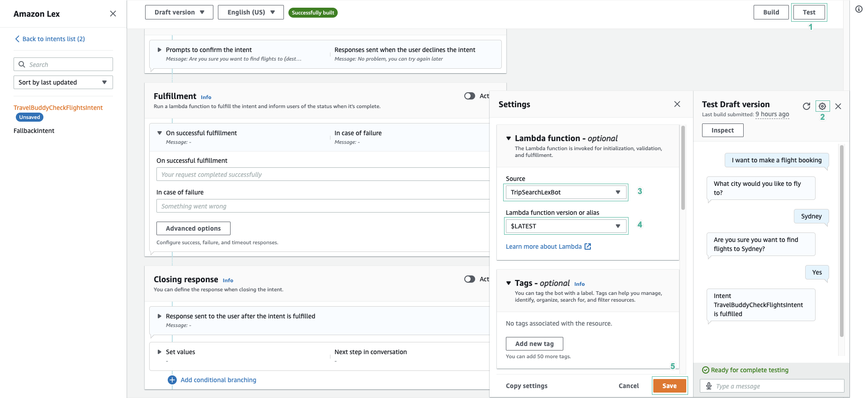868x398 pixels.
Task: Open test settings gear icon
Action: [822, 106]
